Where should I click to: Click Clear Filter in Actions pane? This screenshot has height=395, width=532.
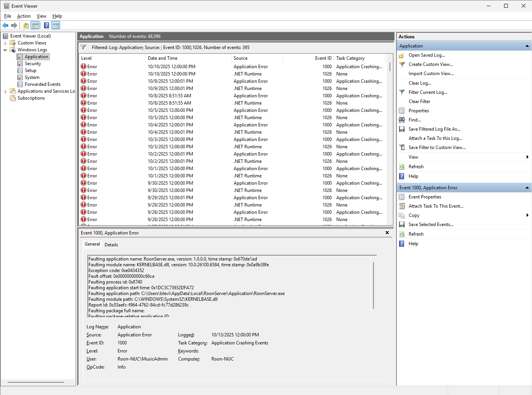click(x=419, y=102)
